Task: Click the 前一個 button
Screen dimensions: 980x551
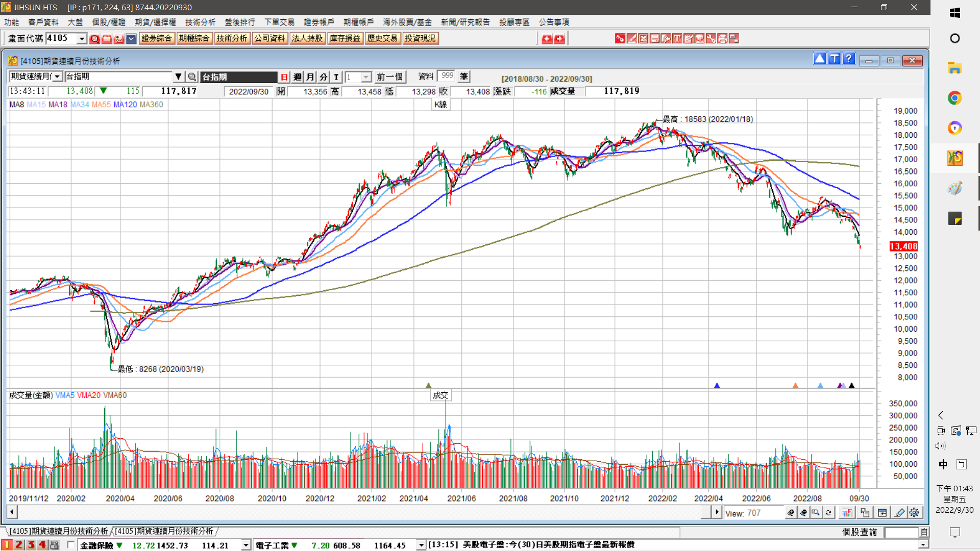Action: [x=389, y=77]
